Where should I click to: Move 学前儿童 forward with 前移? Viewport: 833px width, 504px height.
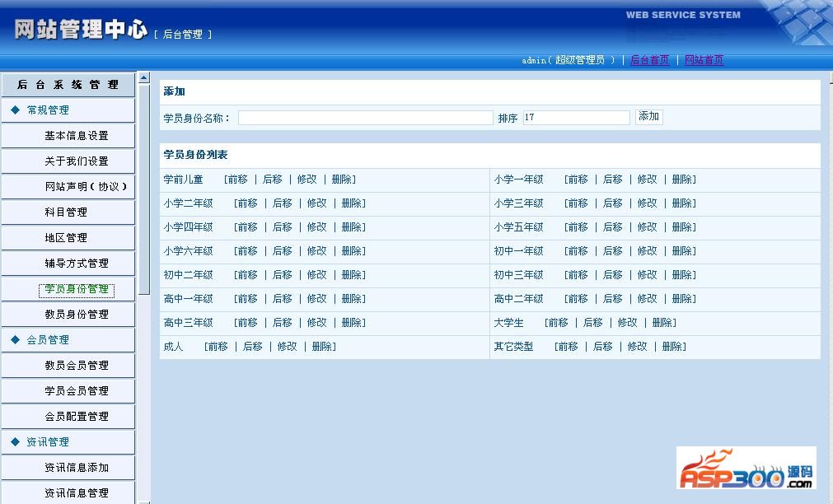[x=237, y=180]
